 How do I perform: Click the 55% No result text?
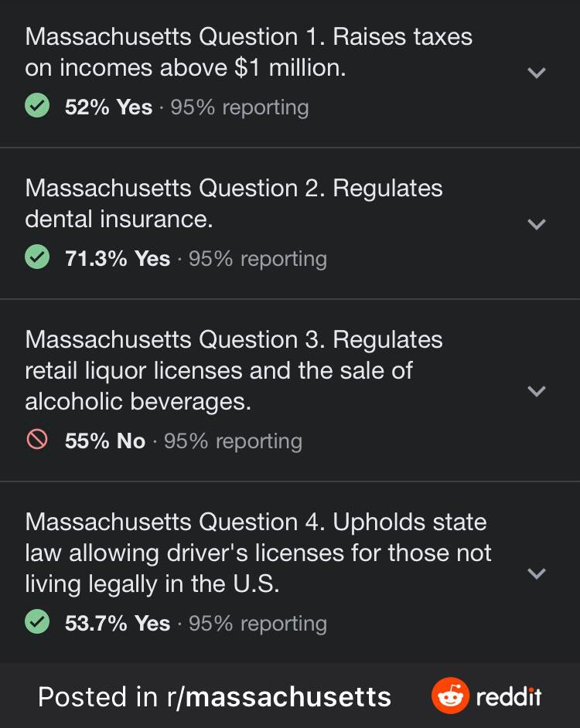[105, 441]
